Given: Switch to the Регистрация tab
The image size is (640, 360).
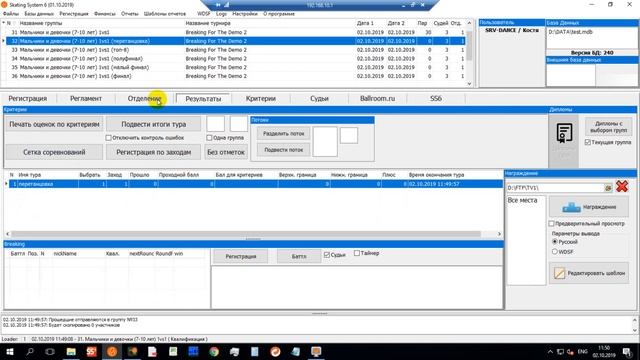Looking at the screenshot, I should pos(28,99).
